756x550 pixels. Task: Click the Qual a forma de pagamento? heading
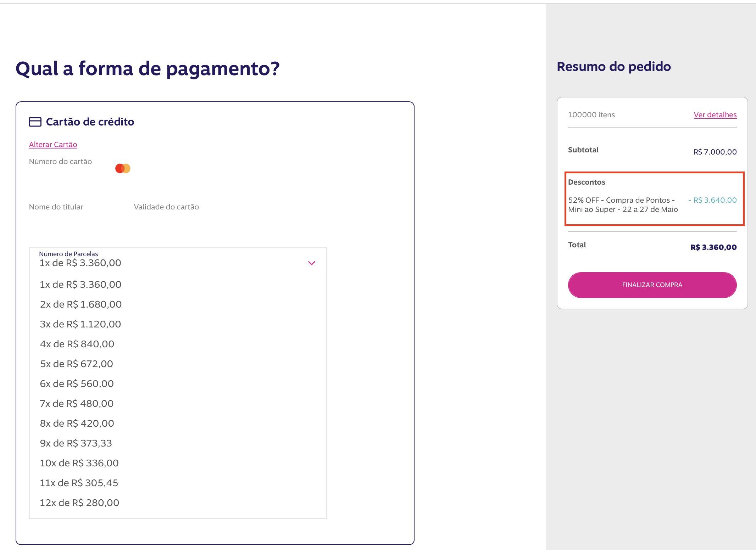[148, 69]
